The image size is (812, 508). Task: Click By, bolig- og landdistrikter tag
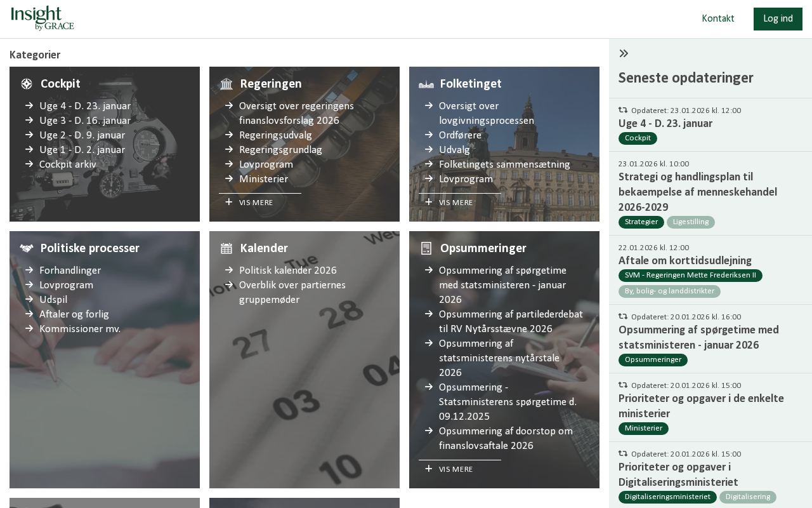click(669, 291)
